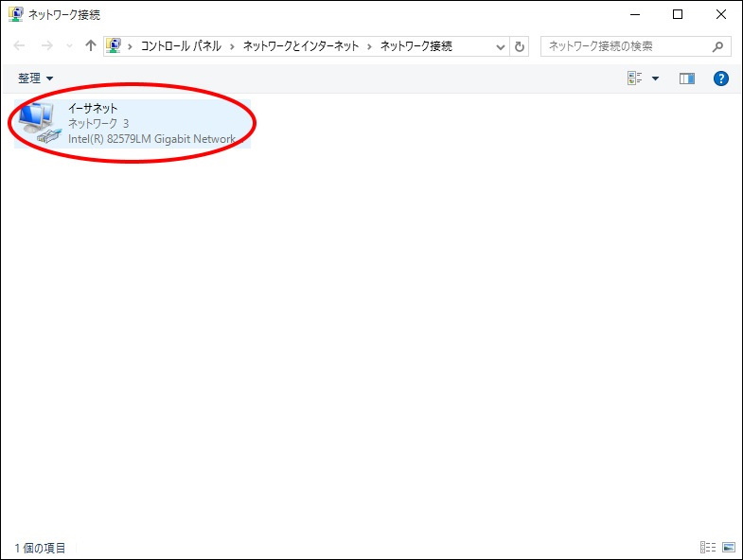Image resolution: width=743 pixels, height=560 pixels.
Task: Open the view options dropdown arrow
Action: pyautogui.click(x=655, y=79)
